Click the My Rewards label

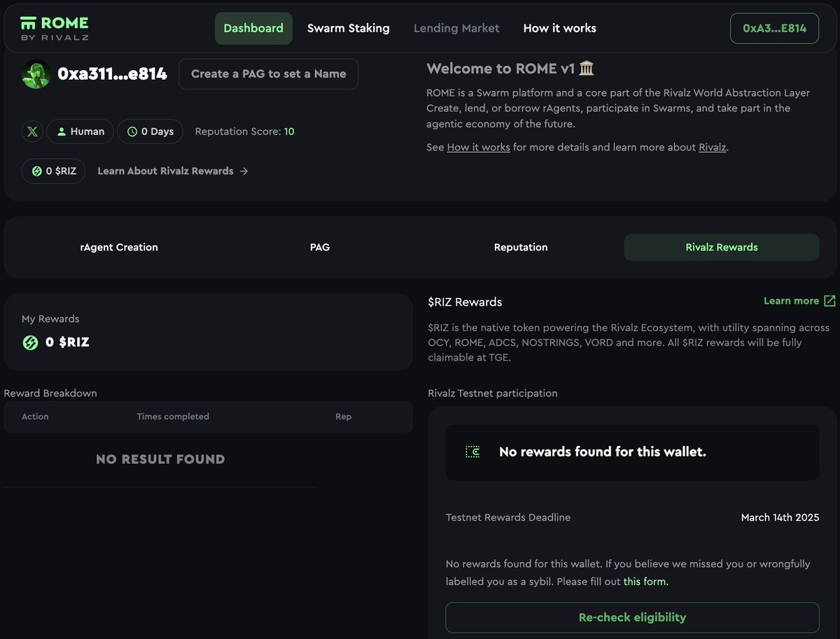point(50,319)
